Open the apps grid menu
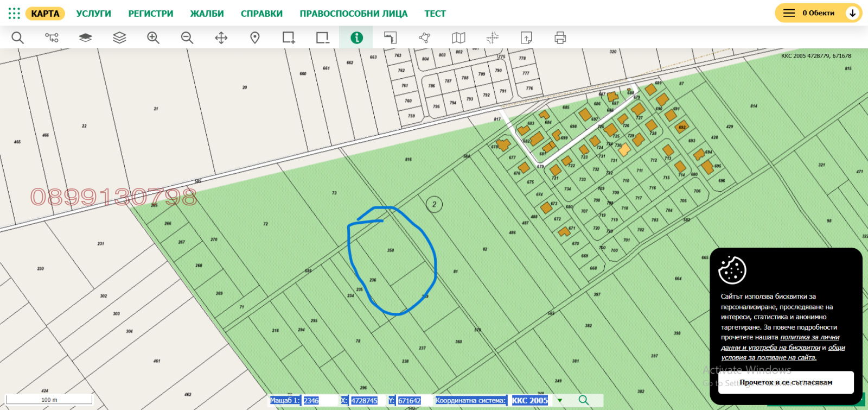The image size is (868, 410). [14, 13]
